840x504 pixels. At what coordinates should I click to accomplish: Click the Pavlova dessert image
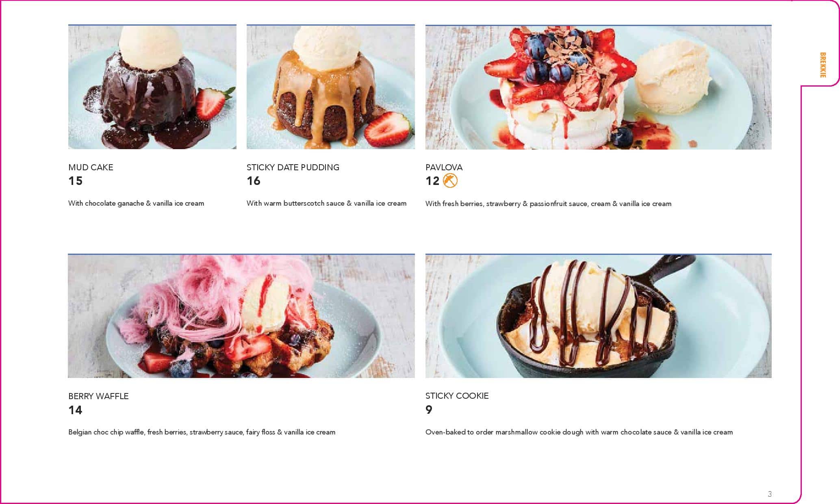point(598,87)
